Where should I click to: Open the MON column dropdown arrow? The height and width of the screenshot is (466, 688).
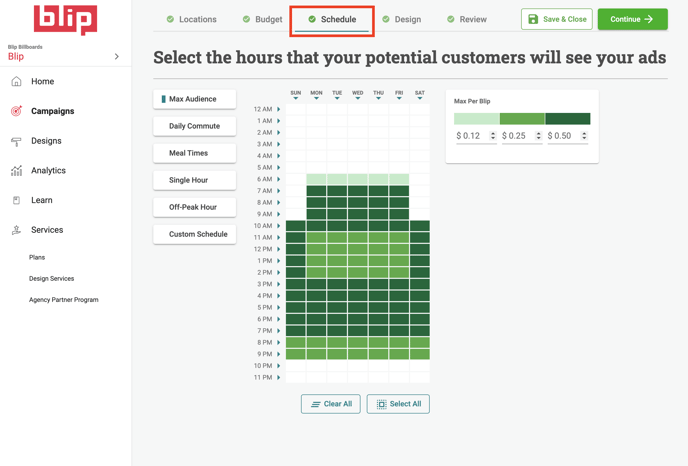tap(316, 98)
